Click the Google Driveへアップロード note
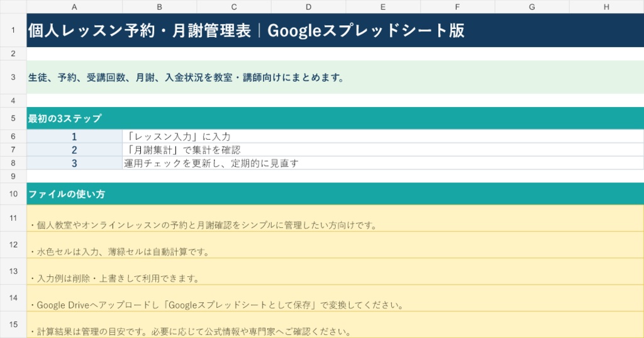 point(335,298)
